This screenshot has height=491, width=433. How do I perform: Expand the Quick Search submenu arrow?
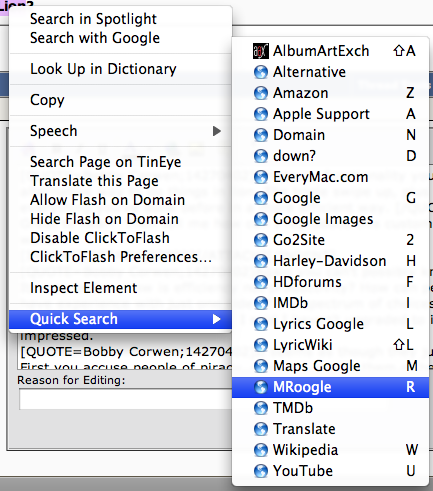217,319
